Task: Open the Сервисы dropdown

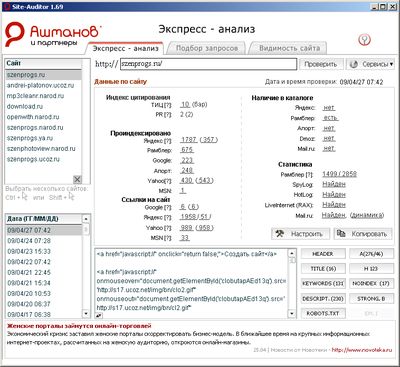Action: 370,64
